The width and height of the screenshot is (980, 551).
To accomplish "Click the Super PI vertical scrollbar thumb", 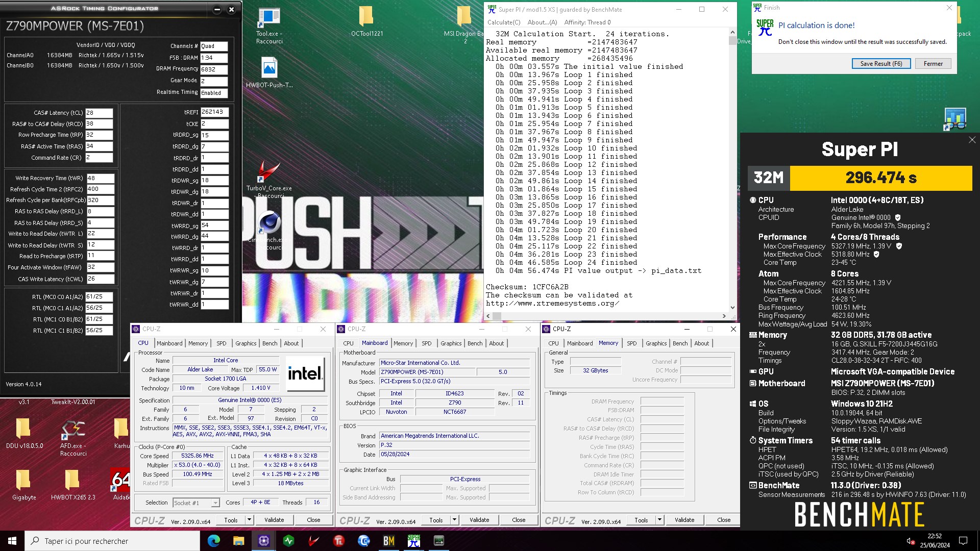I will point(732,41).
